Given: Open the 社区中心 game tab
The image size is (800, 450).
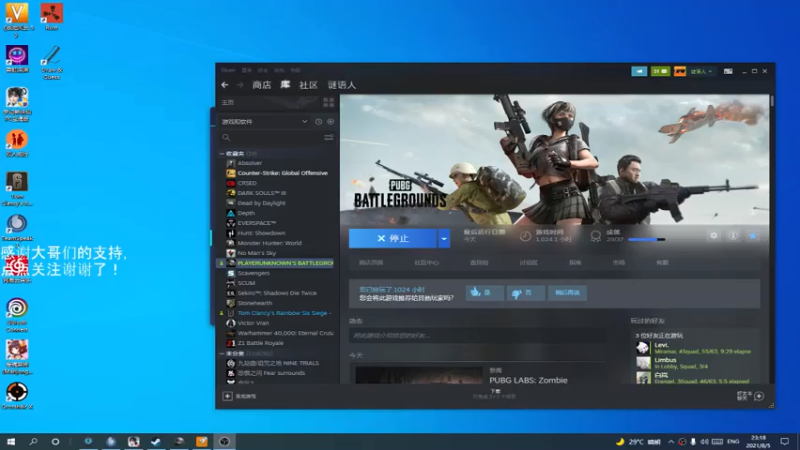Looking at the screenshot, I should (x=427, y=262).
